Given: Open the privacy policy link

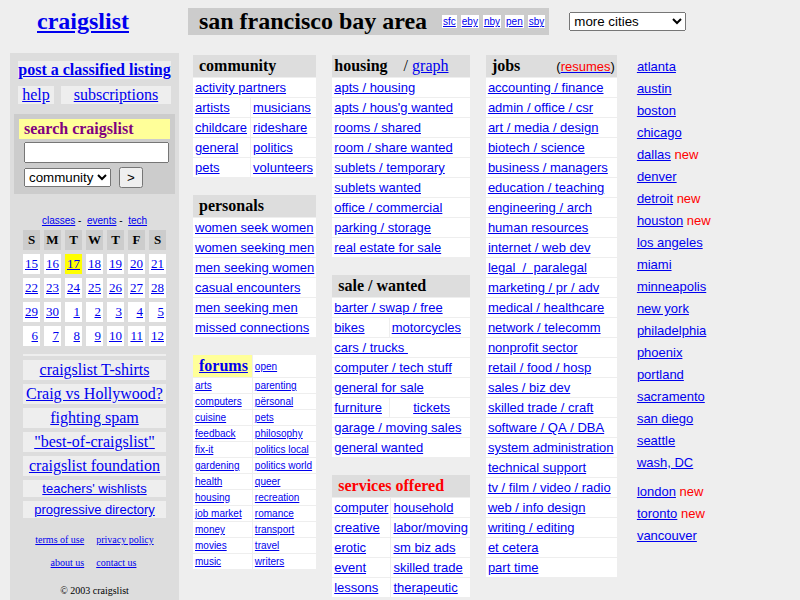Looking at the screenshot, I should pos(125,540).
